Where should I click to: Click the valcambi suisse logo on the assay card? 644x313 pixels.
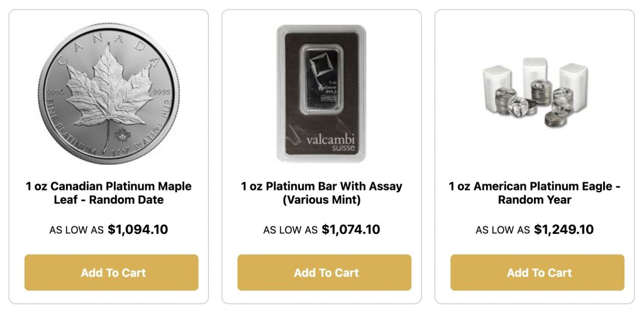tap(331, 142)
